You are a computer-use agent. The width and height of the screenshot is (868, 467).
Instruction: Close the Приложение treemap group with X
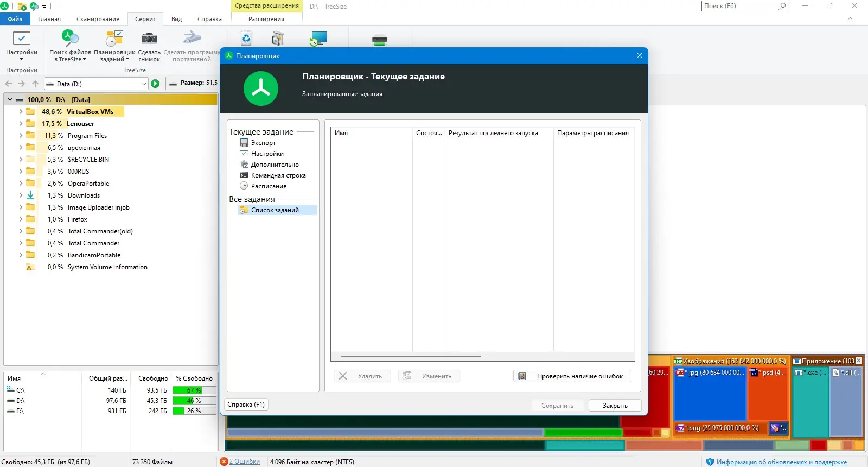pos(859,361)
